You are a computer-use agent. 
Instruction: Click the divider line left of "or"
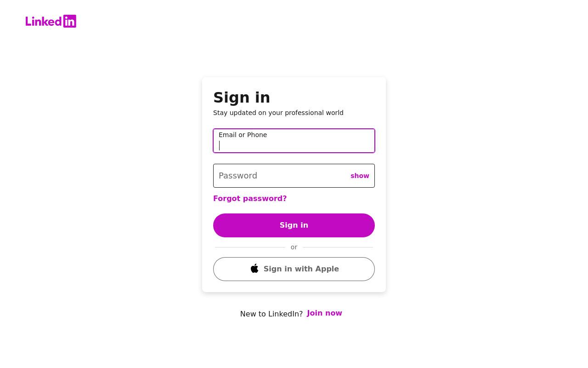point(250,247)
